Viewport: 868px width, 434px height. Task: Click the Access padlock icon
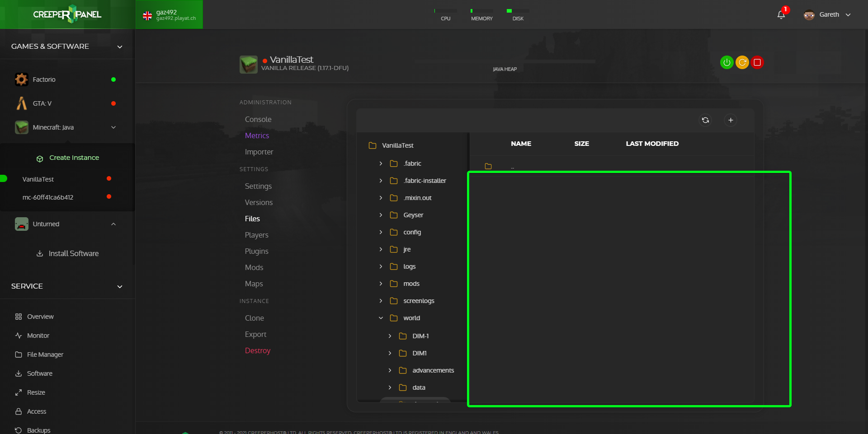click(19, 411)
